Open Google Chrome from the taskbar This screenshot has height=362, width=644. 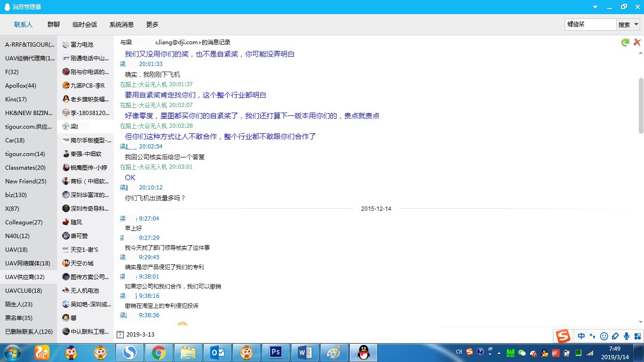pyautogui.click(x=159, y=353)
